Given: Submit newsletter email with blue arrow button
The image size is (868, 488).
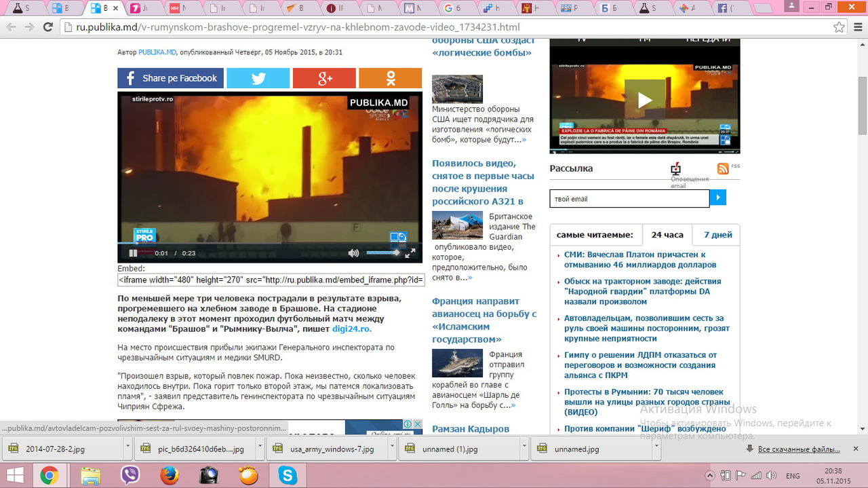Looking at the screenshot, I should (x=718, y=198).
